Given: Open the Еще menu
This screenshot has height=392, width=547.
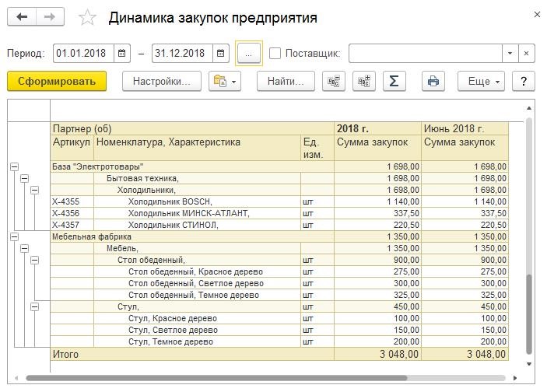Looking at the screenshot, I should (x=481, y=81).
